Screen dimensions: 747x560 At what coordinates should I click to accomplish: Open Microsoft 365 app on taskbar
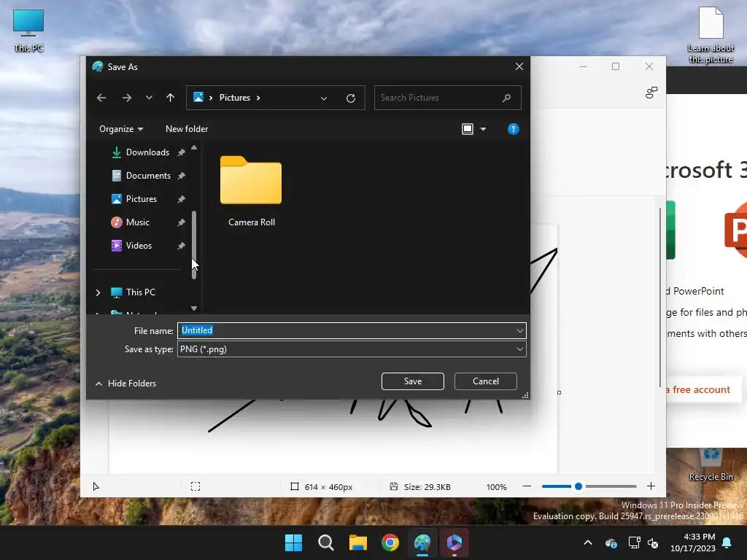coord(454,542)
